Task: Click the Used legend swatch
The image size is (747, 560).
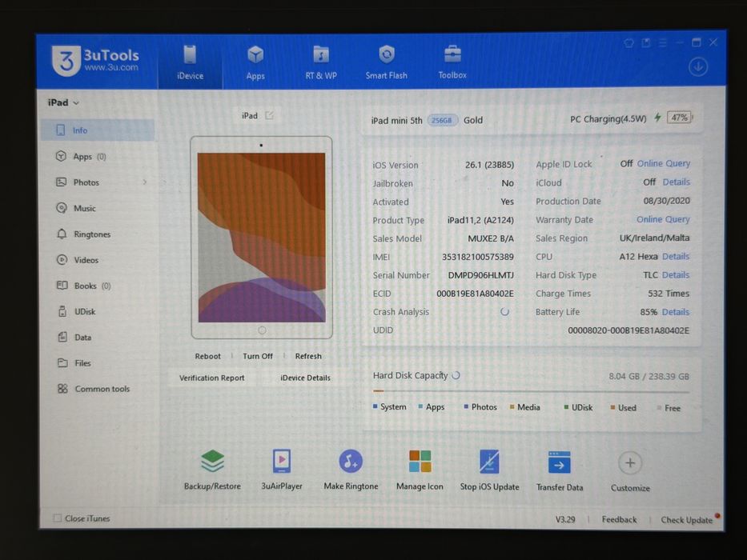Action: pos(612,408)
